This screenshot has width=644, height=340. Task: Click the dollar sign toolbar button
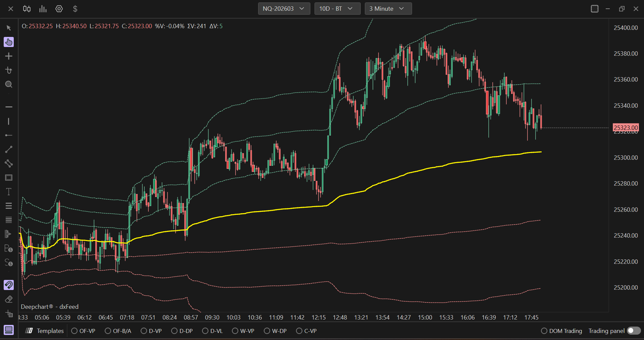point(75,9)
